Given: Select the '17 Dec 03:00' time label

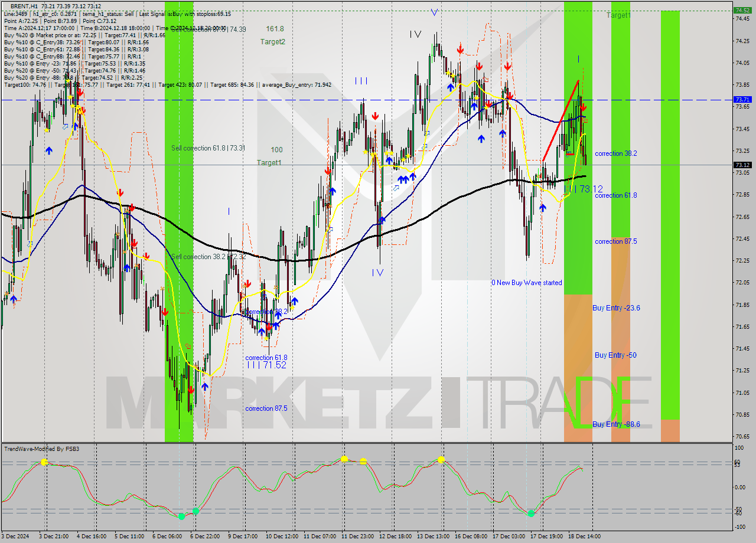Looking at the screenshot, I should [x=509, y=537].
